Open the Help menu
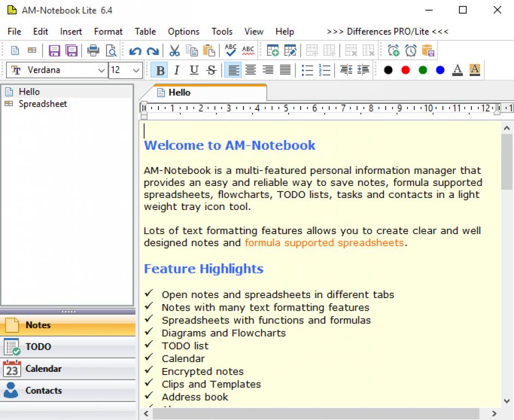 pyautogui.click(x=284, y=32)
